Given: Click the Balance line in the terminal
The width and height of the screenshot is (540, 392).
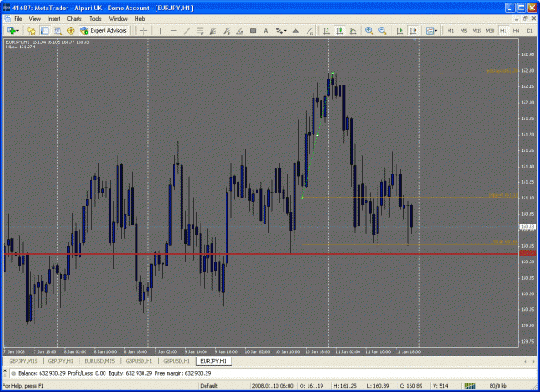Looking at the screenshot, I should click(114, 373).
